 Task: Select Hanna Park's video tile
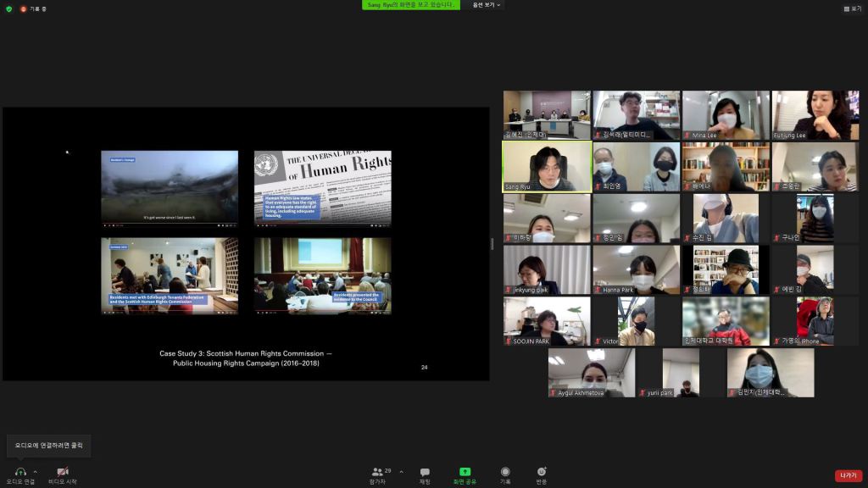coord(636,269)
